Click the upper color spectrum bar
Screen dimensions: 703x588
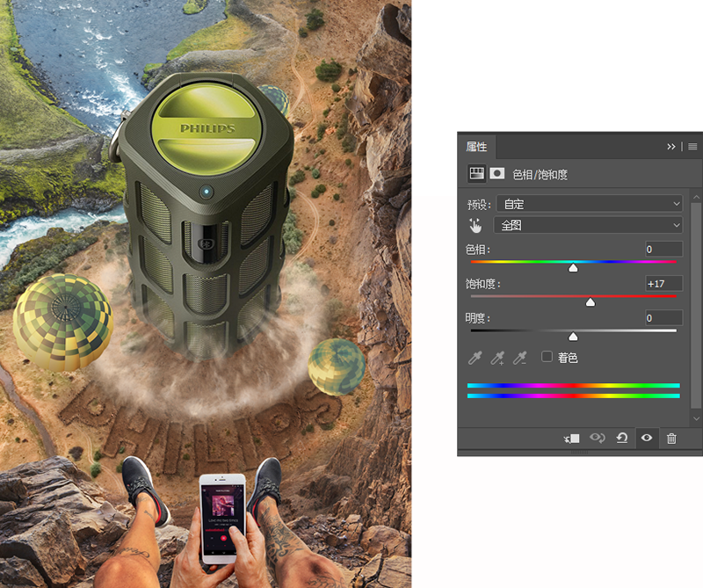tap(574, 386)
